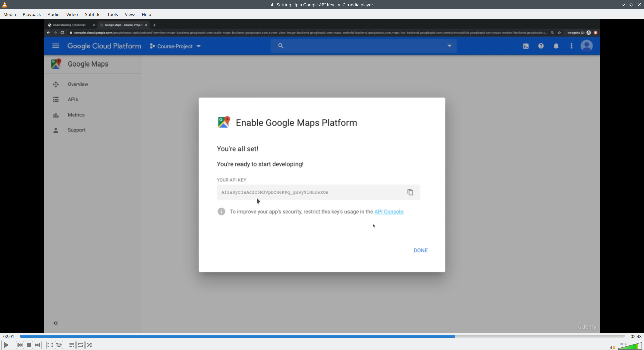Activate the Cloud Shell icon
644x350 pixels.
tap(526, 46)
